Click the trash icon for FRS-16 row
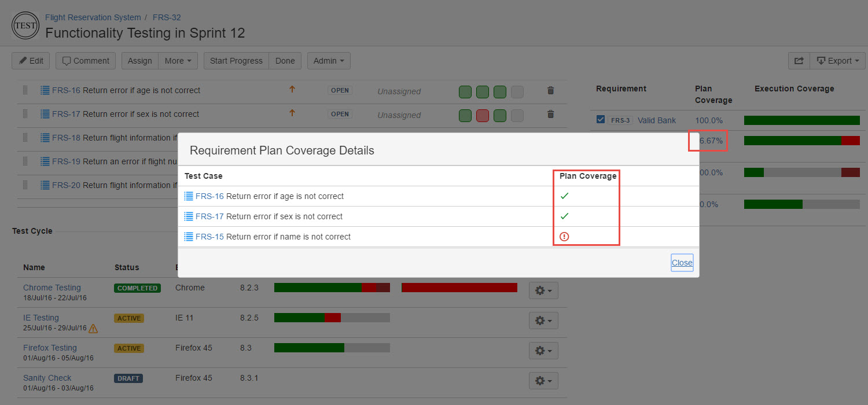This screenshot has height=405, width=868. pos(550,91)
